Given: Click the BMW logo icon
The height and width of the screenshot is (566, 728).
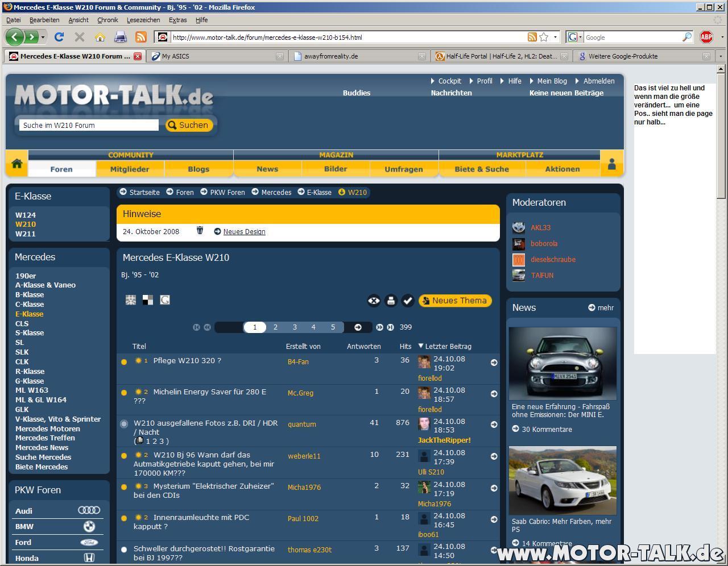Looking at the screenshot, I should coord(89,526).
